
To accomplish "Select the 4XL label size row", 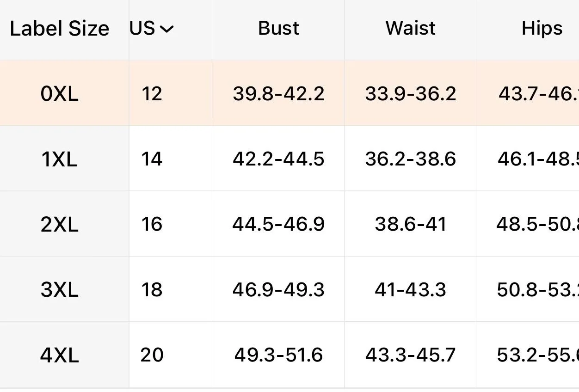I will pos(289,355).
